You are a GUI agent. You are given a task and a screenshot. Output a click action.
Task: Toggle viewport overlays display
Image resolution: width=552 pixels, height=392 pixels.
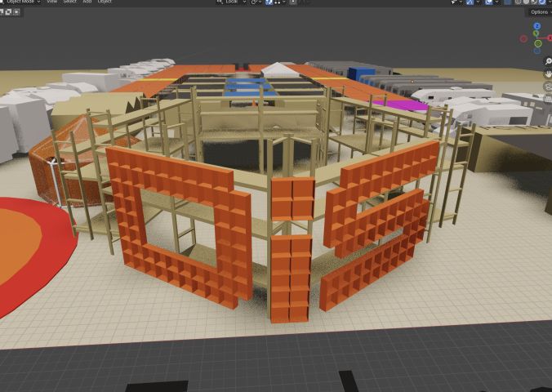tap(487, 2)
